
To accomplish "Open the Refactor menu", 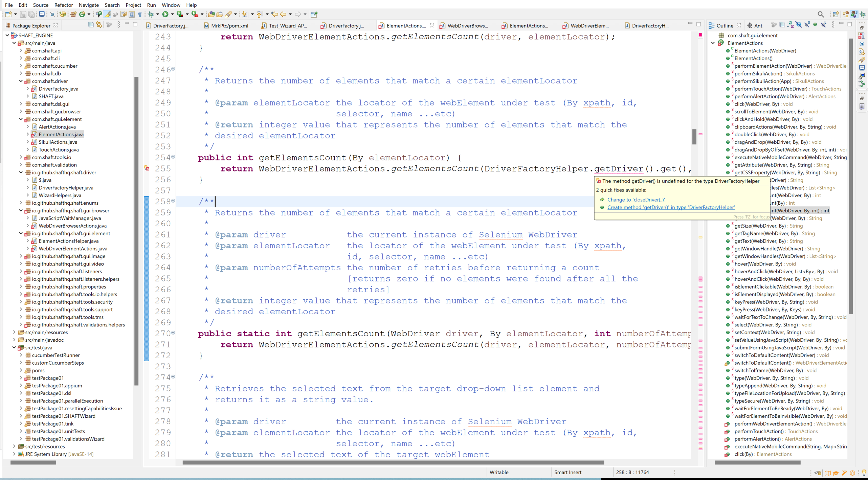I will (63, 5).
